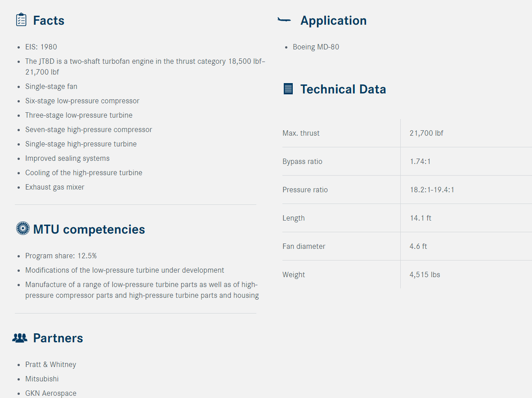Click the JT8D two-shaft turbofan description

coord(145,66)
